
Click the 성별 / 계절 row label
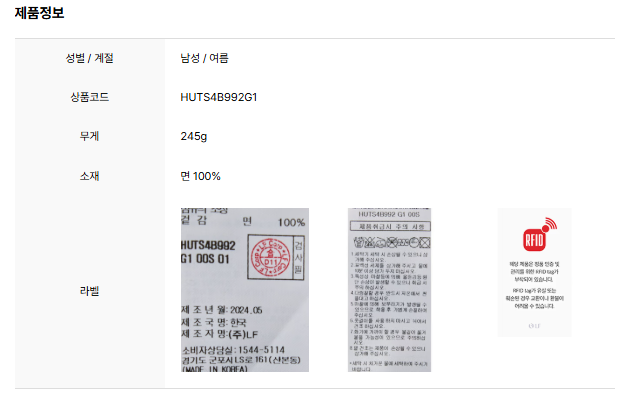(x=89, y=58)
